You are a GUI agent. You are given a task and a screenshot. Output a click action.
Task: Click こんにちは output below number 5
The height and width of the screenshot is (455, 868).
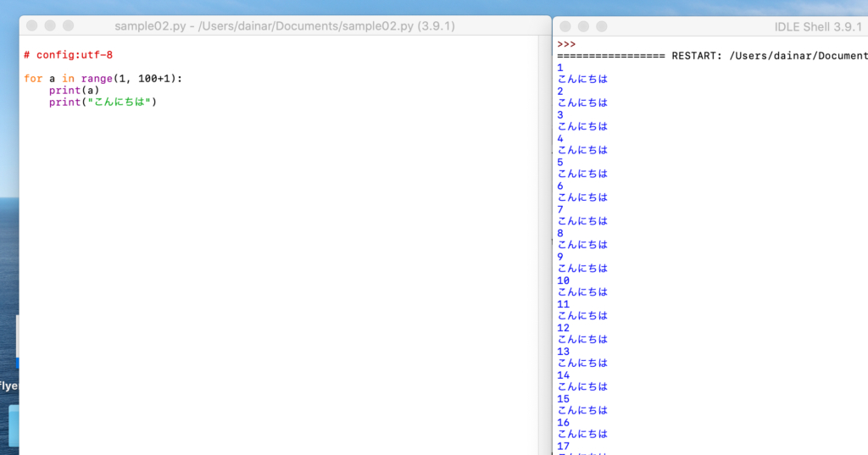tap(582, 174)
